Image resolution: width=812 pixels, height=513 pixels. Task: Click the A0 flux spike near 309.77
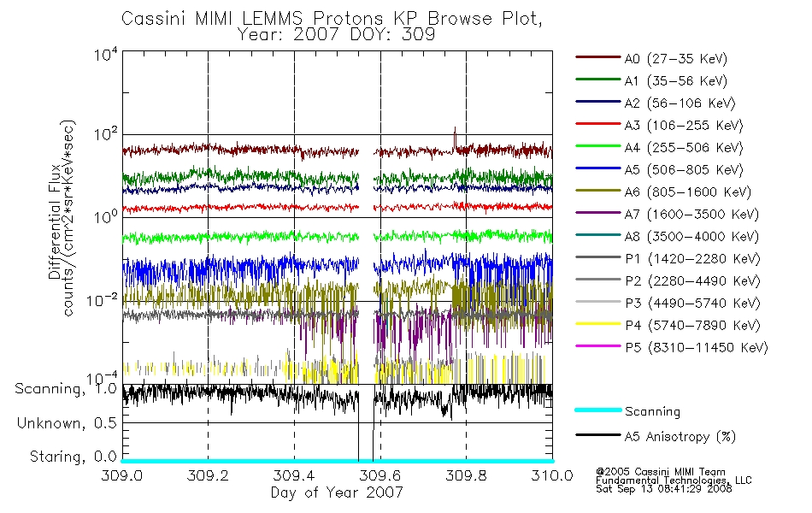point(455,138)
